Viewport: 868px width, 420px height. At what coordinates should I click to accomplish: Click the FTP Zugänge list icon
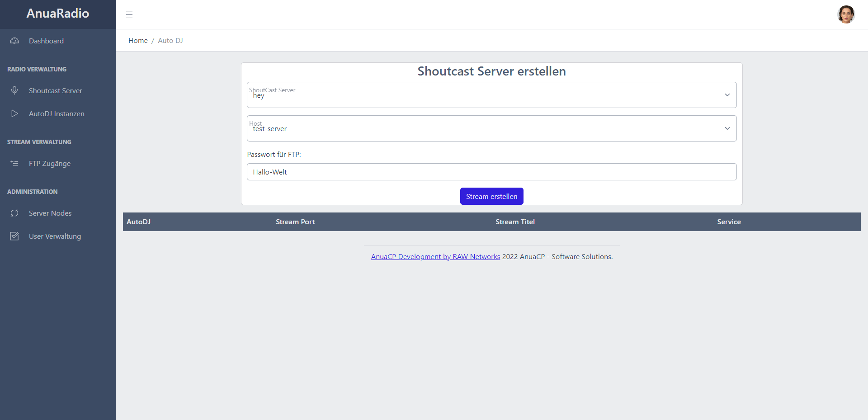14,163
